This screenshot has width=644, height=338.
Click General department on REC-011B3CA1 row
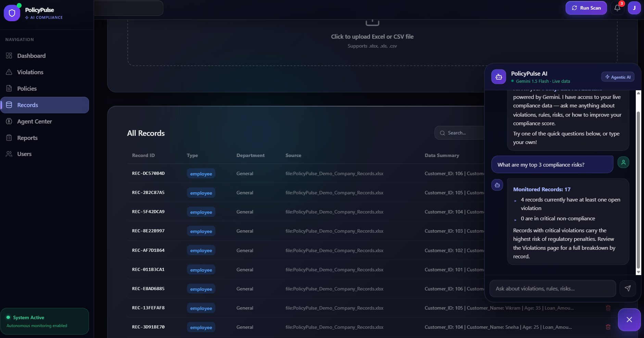[245, 270]
